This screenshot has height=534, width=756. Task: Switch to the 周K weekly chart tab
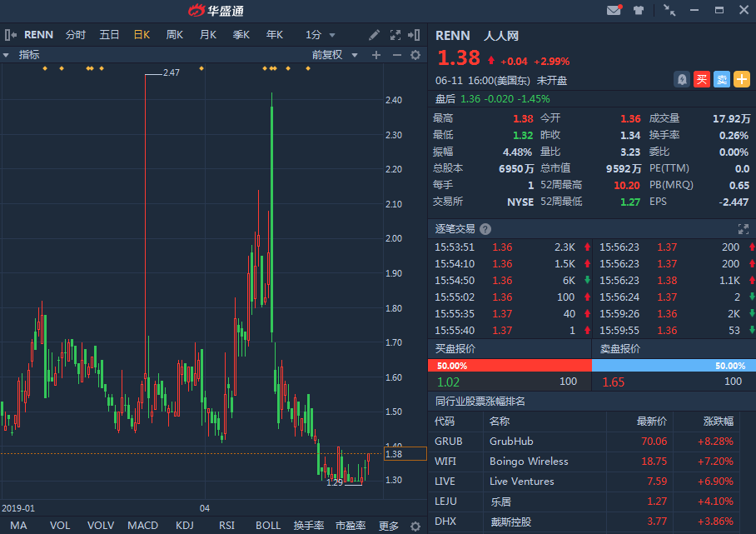174,35
